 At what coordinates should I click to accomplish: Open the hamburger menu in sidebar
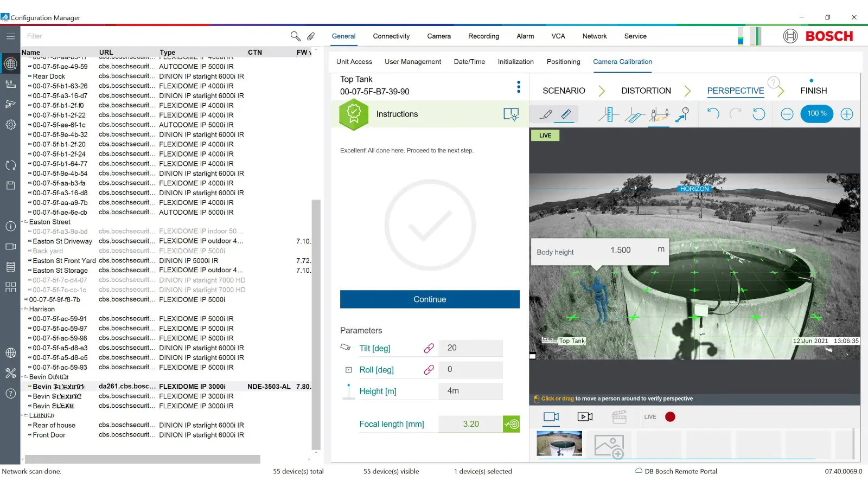[x=10, y=36]
